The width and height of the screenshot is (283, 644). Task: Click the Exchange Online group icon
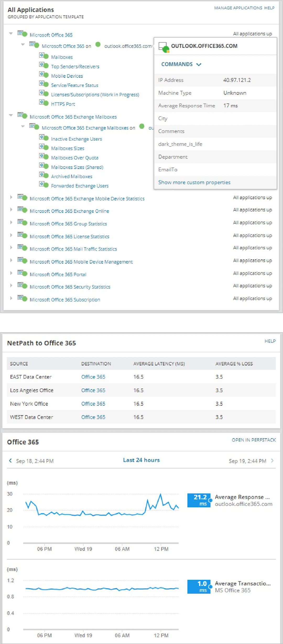23,210
